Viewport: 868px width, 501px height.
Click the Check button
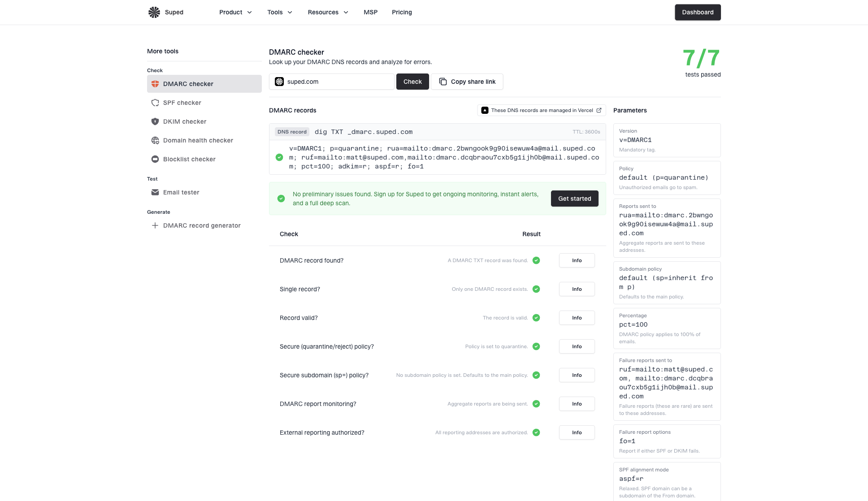pos(412,82)
